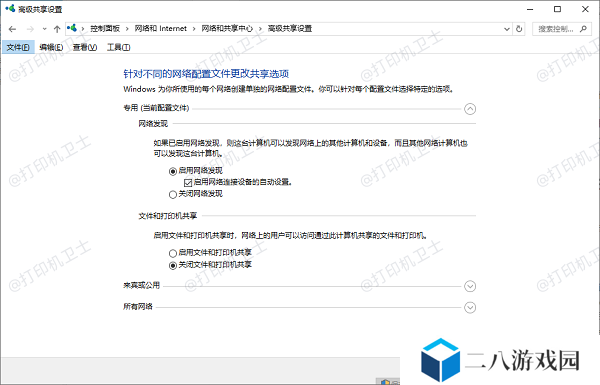Select 启用网络发现 radio button

[x=173, y=171]
